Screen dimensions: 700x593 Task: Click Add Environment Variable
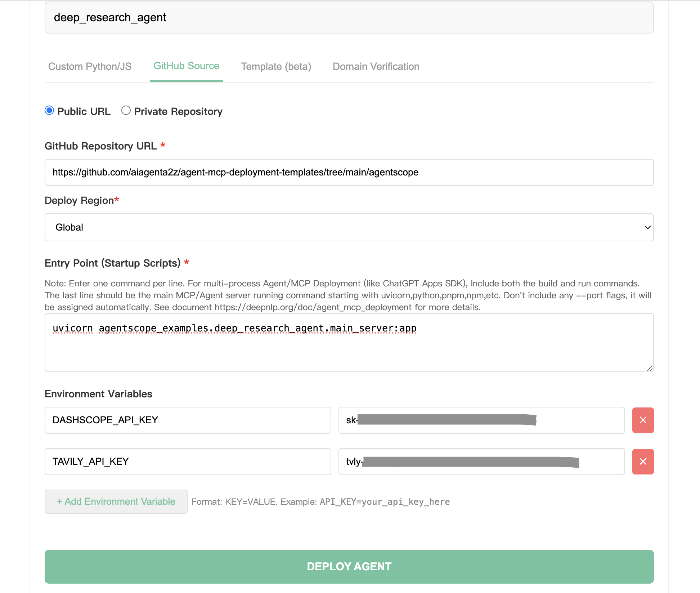click(x=116, y=501)
